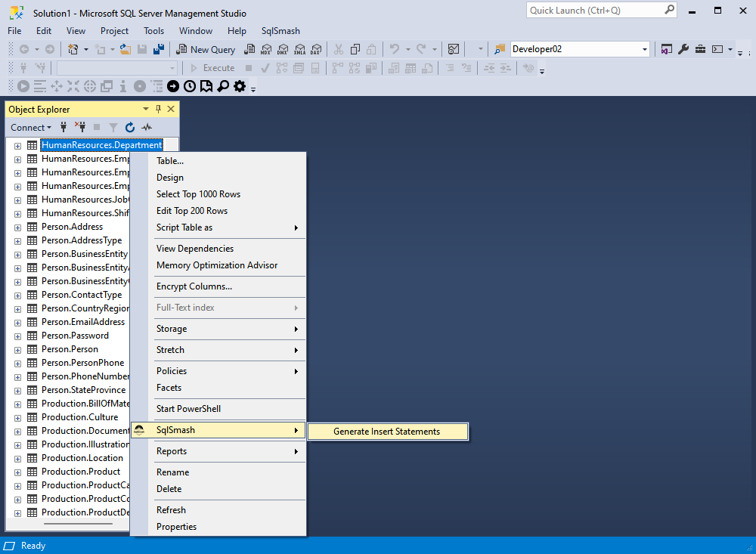This screenshot has height=554, width=756.
Task: Click Connect Object Explorer plug icon
Action: click(x=64, y=127)
